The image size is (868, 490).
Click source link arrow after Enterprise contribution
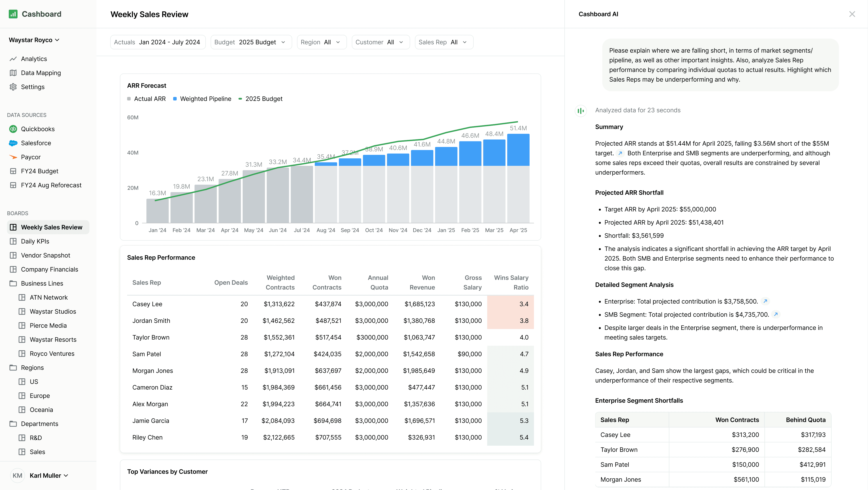[765, 301]
